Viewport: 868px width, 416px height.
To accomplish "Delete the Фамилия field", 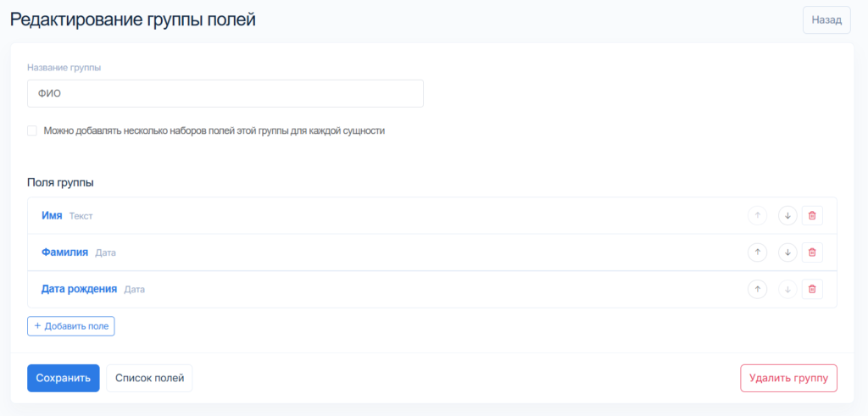I will (x=812, y=252).
